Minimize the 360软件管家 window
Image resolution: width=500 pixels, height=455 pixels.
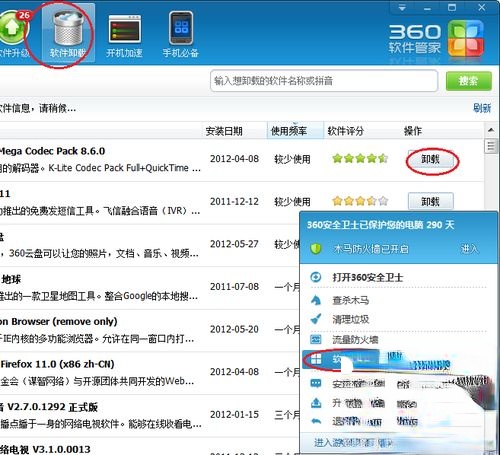click(x=427, y=8)
